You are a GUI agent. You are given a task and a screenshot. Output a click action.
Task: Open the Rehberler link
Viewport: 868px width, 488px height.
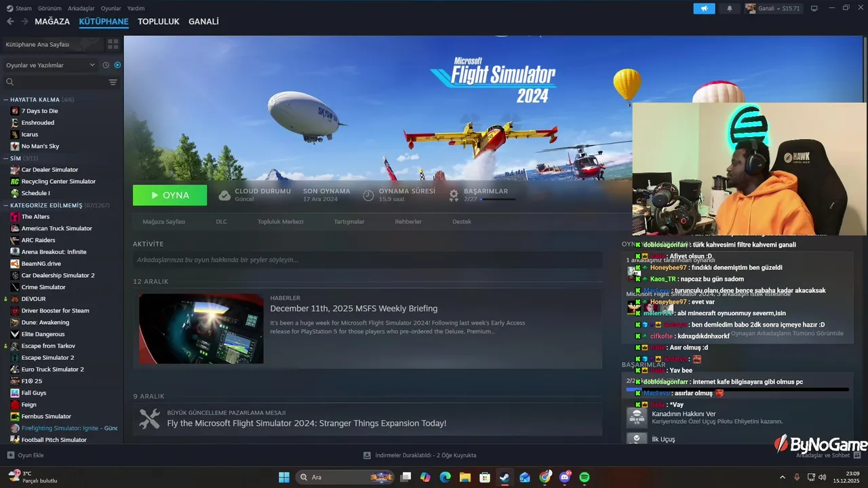coord(408,222)
